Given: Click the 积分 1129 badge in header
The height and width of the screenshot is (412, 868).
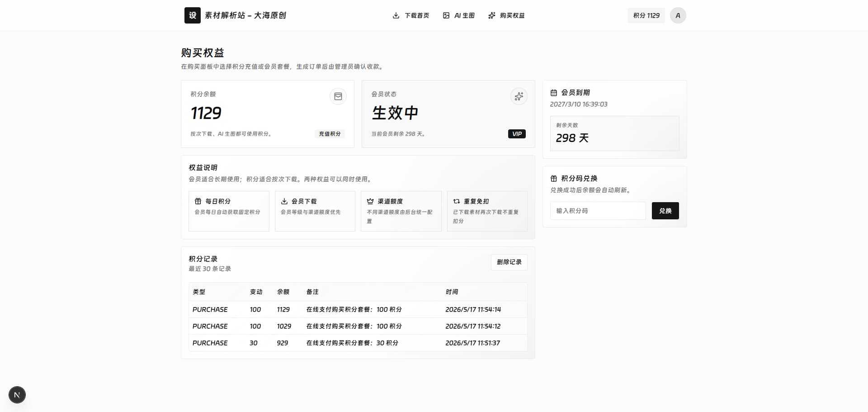Looking at the screenshot, I should [x=646, y=15].
